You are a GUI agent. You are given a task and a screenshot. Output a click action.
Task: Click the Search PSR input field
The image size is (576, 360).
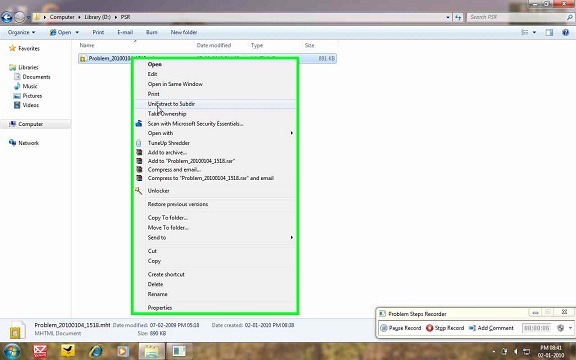[x=516, y=17]
